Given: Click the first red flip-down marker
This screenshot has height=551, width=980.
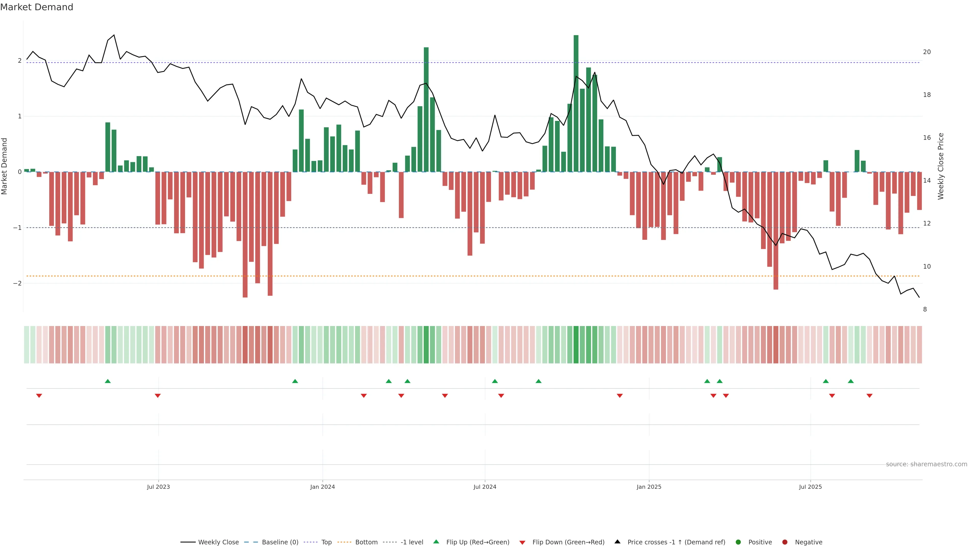Looking at the screenshot, I should 39,396.
